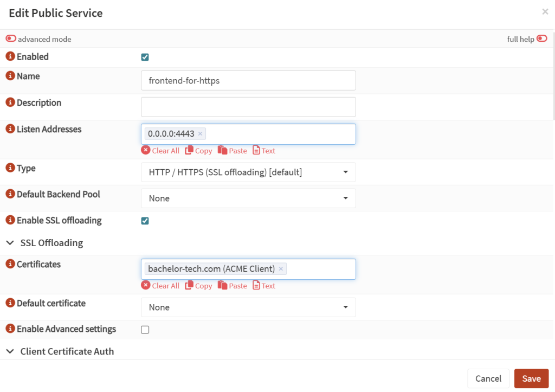Click Clear All under Listen Addresses
Viewport: 555px width, 392px height.
tap(160, 150)
